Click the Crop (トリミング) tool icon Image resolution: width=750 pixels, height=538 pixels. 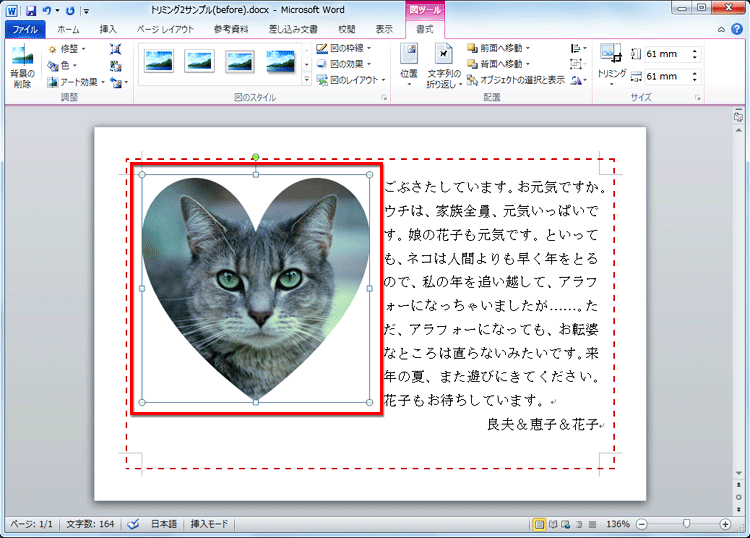[611, 53]
